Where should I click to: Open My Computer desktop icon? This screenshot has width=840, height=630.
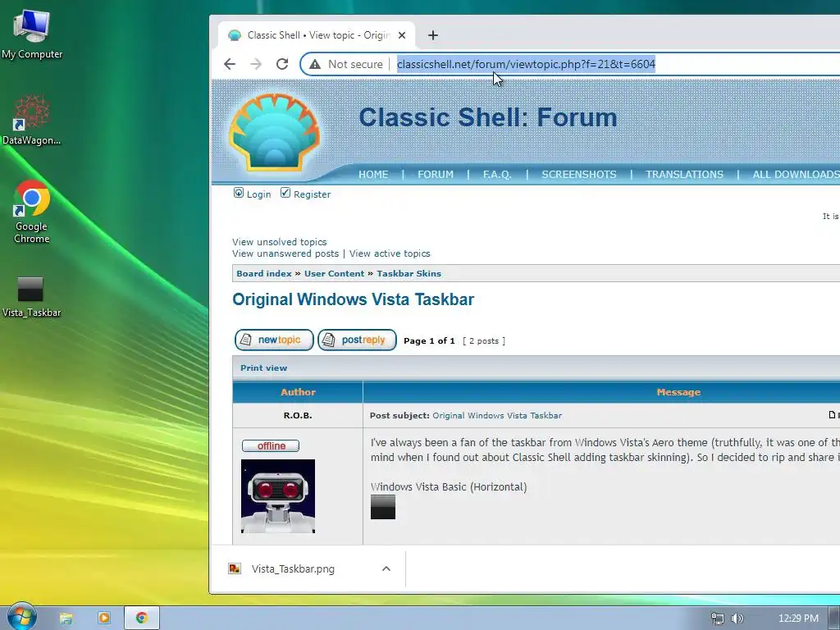(32, 34)
